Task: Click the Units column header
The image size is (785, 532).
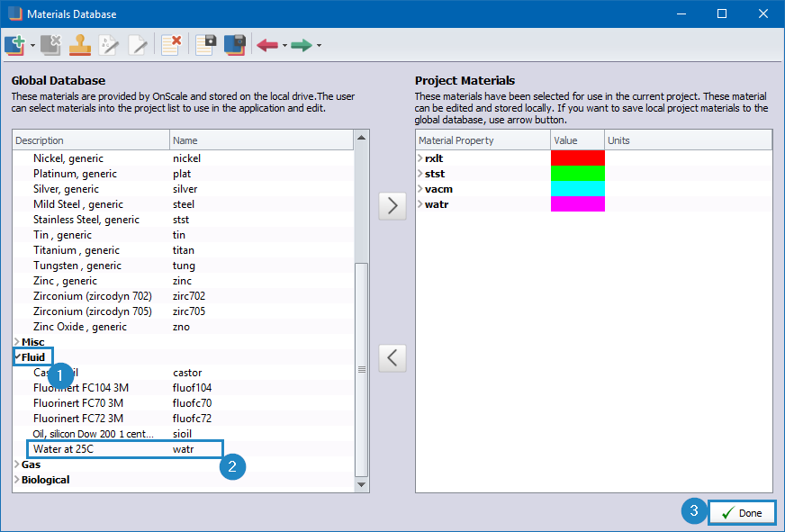Action: (688, 140)
